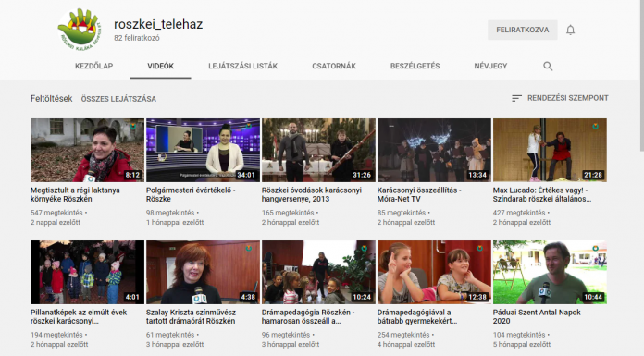Click title Megtisztult a régi laktanya környéke Röszkén

tap(75, 194)
